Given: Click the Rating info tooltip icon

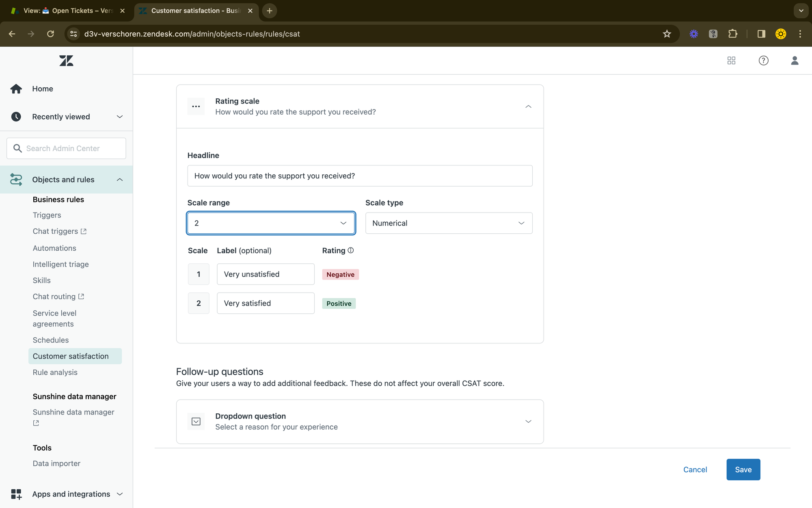Looking at the screenshot, I should pos(351,250).
